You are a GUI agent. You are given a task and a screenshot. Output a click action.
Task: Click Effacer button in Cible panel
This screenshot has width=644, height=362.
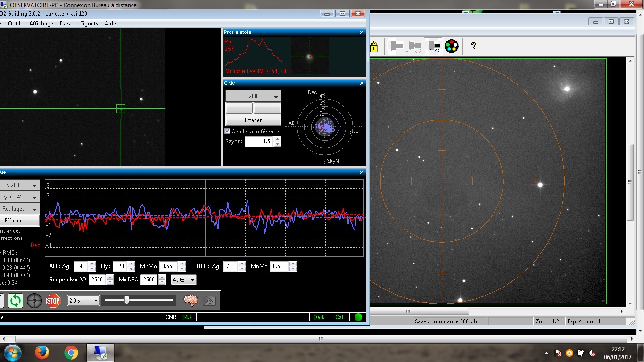pos(253,120)
